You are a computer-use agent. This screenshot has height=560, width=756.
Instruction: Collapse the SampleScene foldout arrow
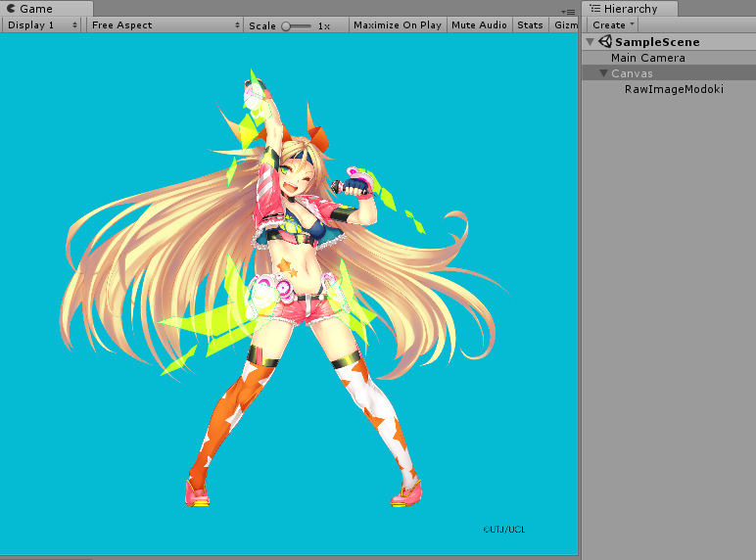(591, 42)
